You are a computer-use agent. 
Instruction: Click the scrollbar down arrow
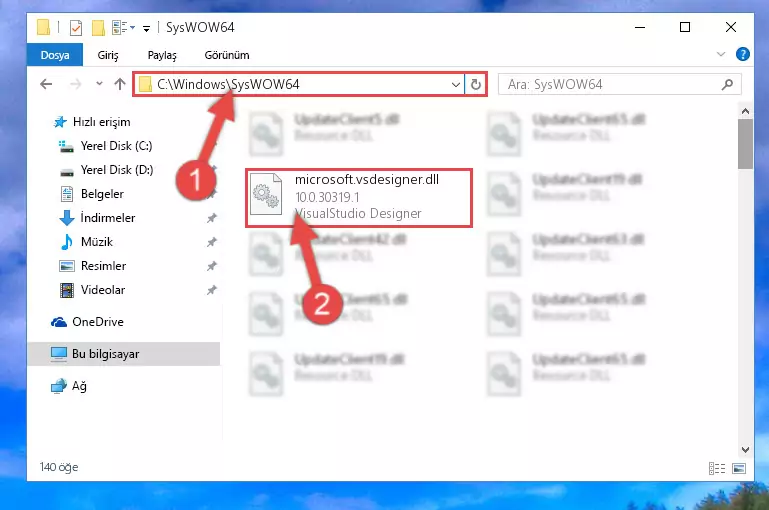click(x=745, y=449)
